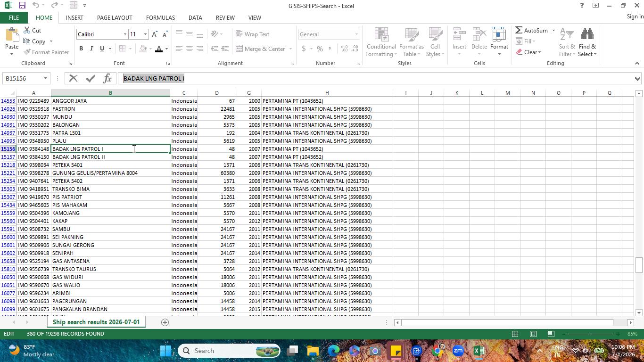Viewport: 644px width, 362px height.
Task: Add a new sheet with the plus button
Action: (x=165, y=322)
